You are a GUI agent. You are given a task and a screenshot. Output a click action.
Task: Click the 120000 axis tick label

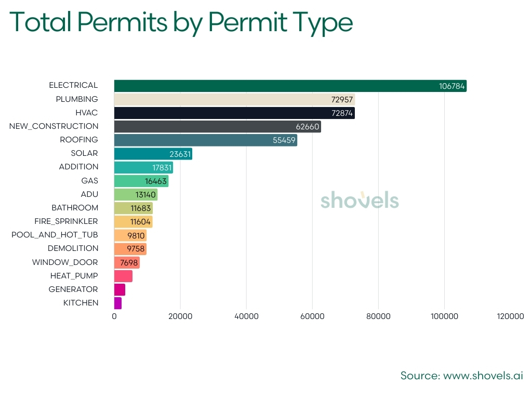[x=510, y=316]
